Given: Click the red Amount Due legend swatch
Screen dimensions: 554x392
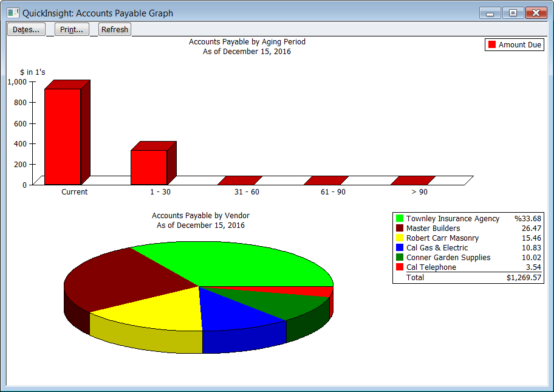Looking at the screenshot, I should click(x=492, y=45).
